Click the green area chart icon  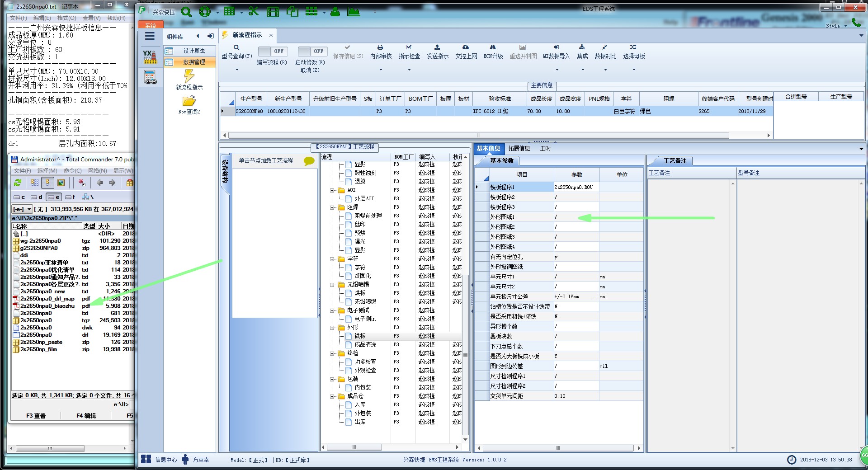coord(354,11)
